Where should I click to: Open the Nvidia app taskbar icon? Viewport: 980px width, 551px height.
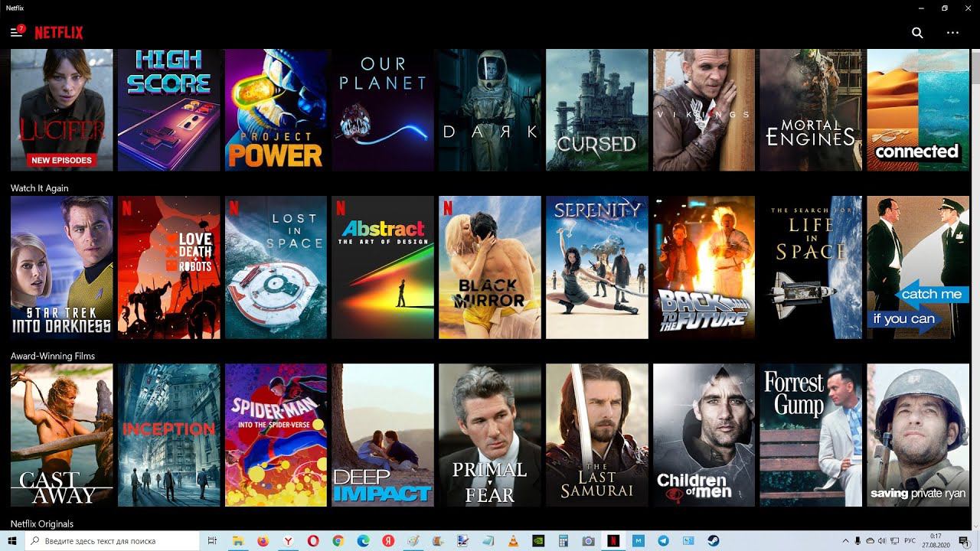pyautogui.click(x=538, y=540)
